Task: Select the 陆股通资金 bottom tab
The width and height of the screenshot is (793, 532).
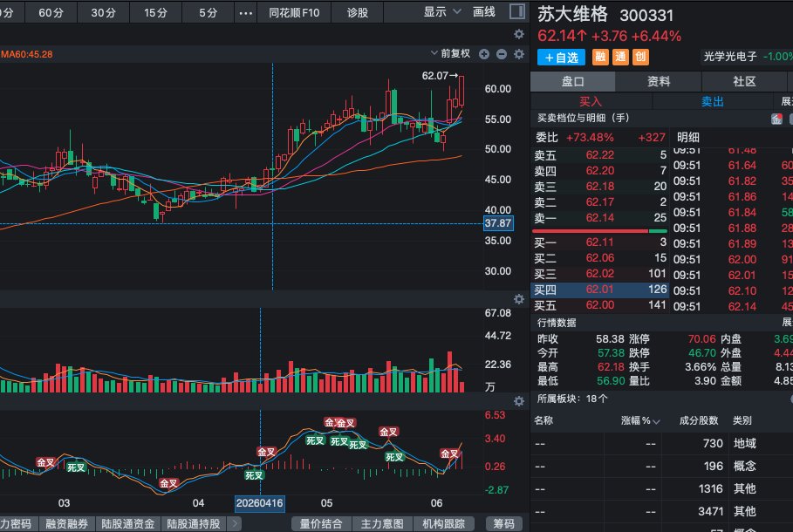Action: (128, 523)
